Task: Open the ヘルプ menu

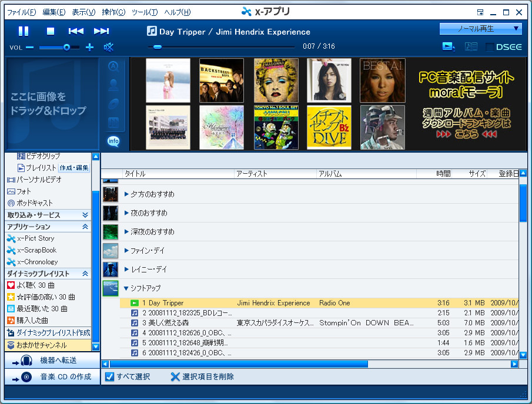Action: pyautogui.click(x=178, y=12)
